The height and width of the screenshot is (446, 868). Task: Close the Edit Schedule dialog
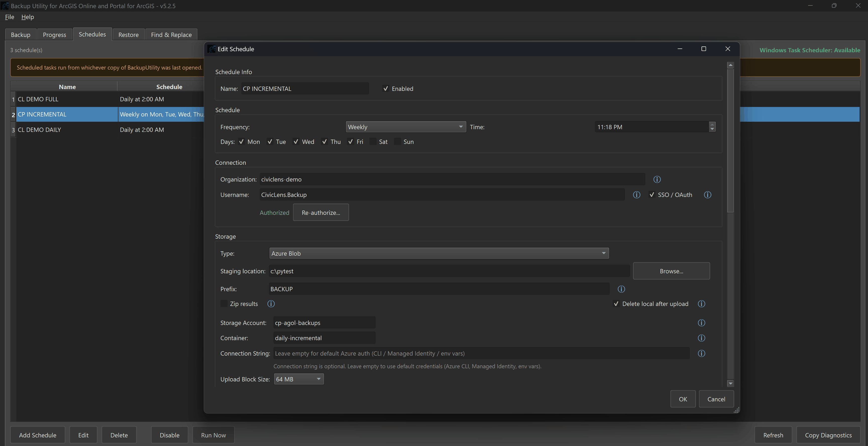pos(728,49)
